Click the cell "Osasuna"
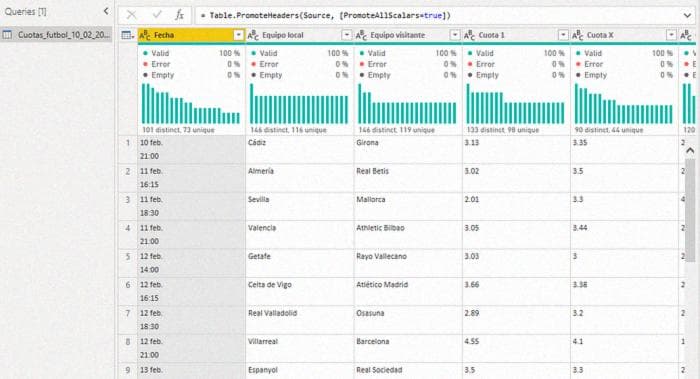Screen dimensions: 700x379 [x=408, y=320]
